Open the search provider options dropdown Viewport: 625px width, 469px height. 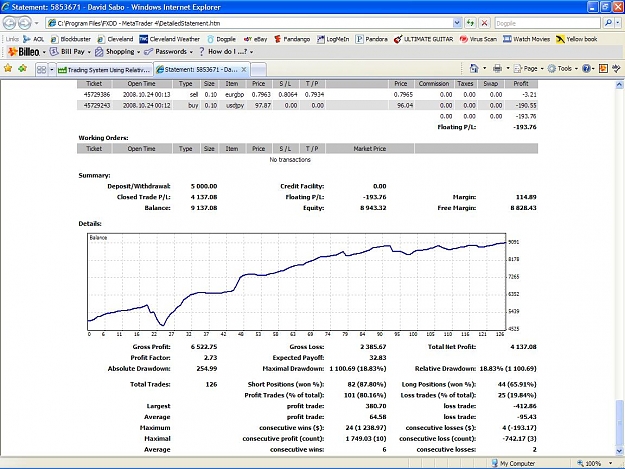(x=618, y=23)
